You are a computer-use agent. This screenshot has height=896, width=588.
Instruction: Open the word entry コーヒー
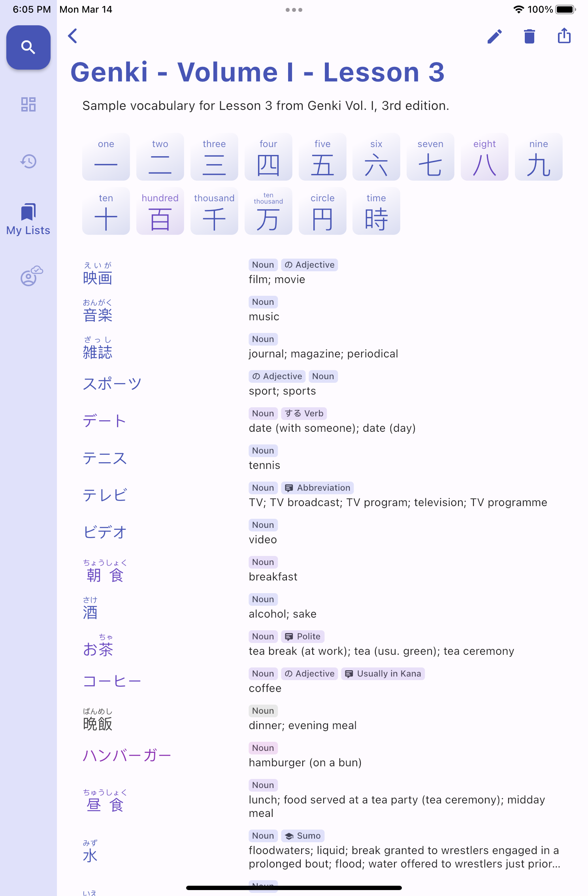tap(112, 681)
